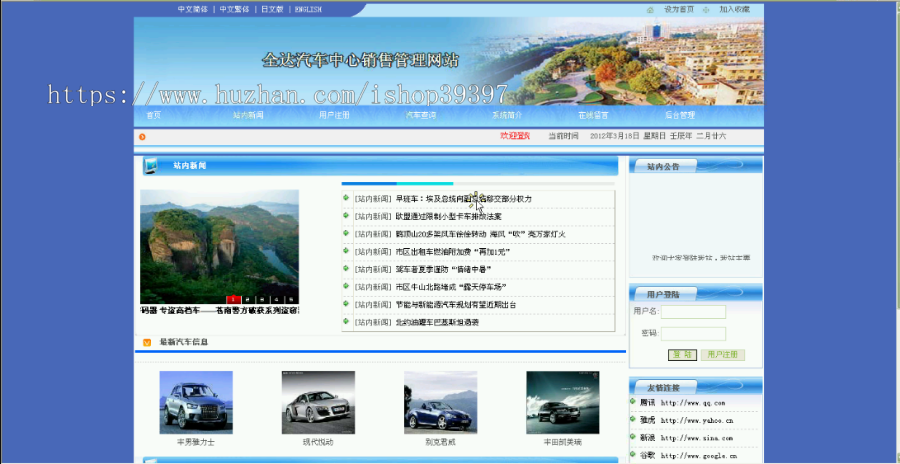Click the orange arrow icon in notice bar
Image resolution: width=900 pixels, height=464 pixels.
click(142, 137)
